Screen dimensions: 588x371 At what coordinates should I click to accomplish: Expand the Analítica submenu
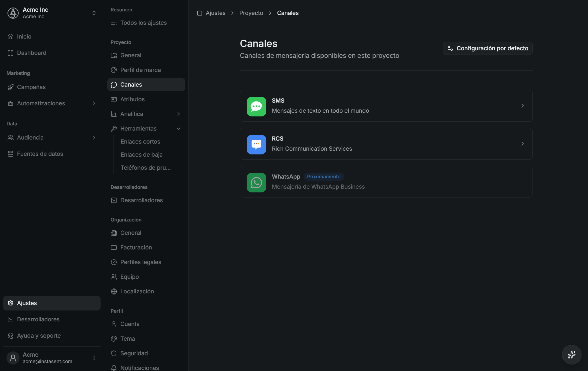(x=179, y=114)
